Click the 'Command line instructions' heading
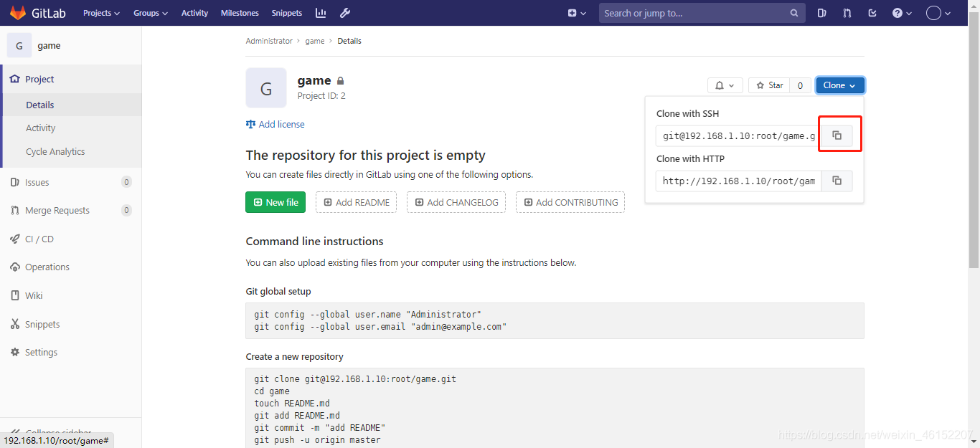The width and height of the screenshot is (980, 448). click(x=314, y=241)
